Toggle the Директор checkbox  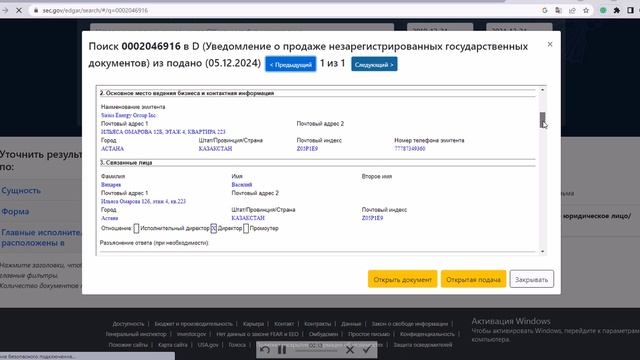pos(213,229)
